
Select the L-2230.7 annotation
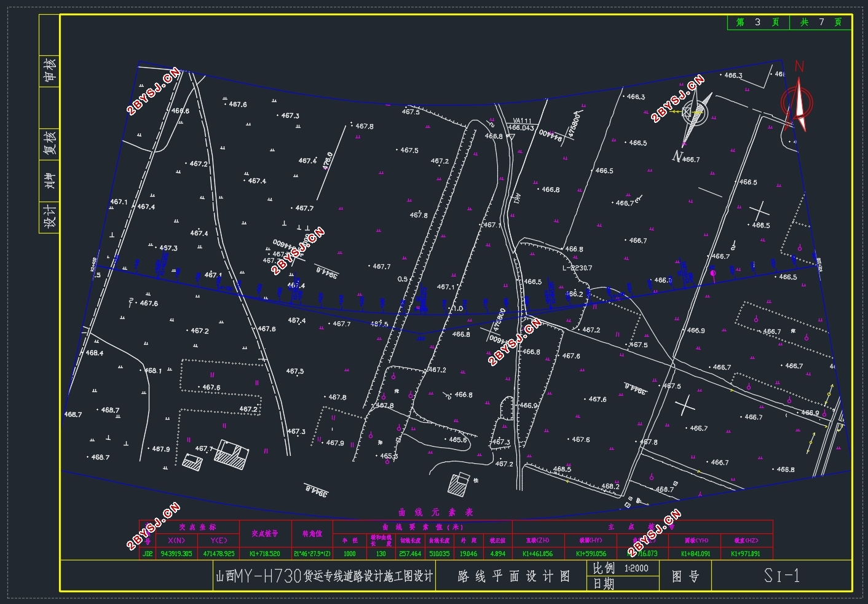(577, 268)
